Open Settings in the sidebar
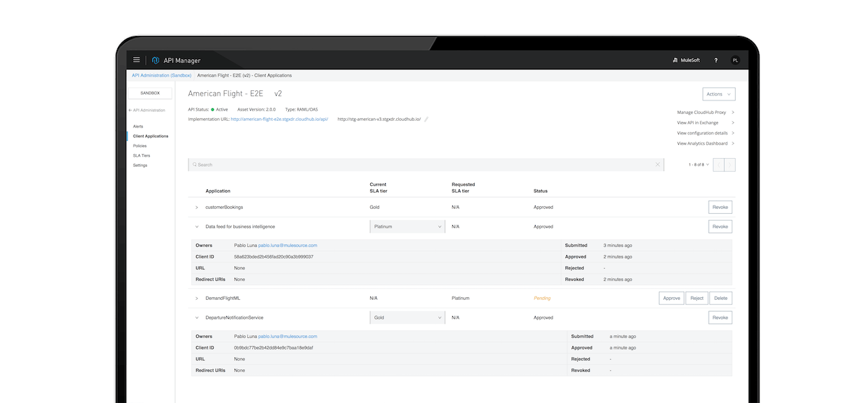Viewport: 868px width, 403px height. [140, 165]
